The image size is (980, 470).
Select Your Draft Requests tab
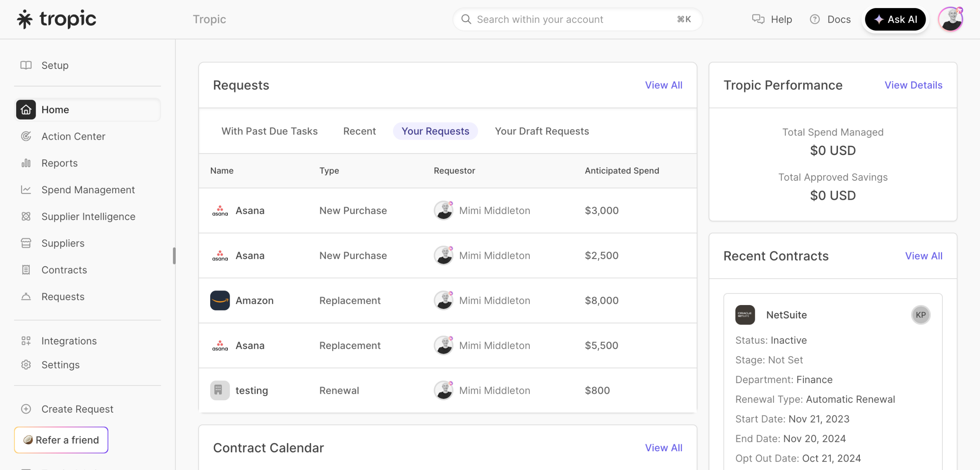[541, 131]
